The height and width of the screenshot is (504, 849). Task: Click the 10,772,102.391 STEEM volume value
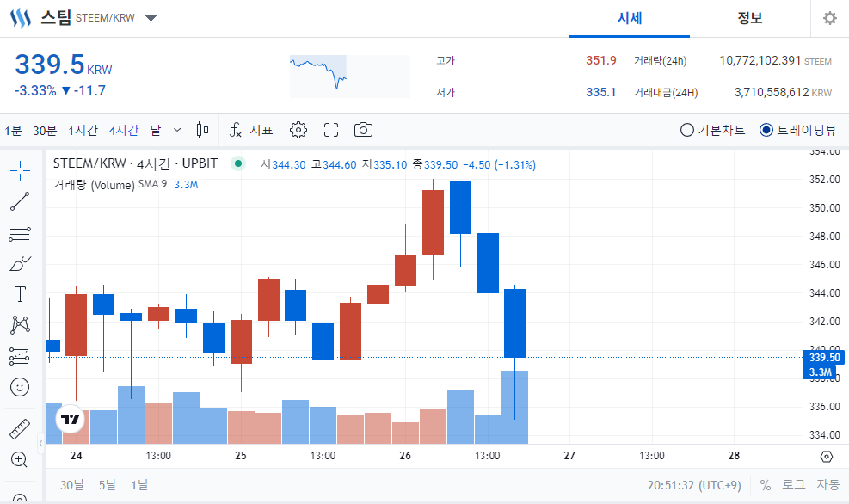pyautogui.click(x=775, y=60)
